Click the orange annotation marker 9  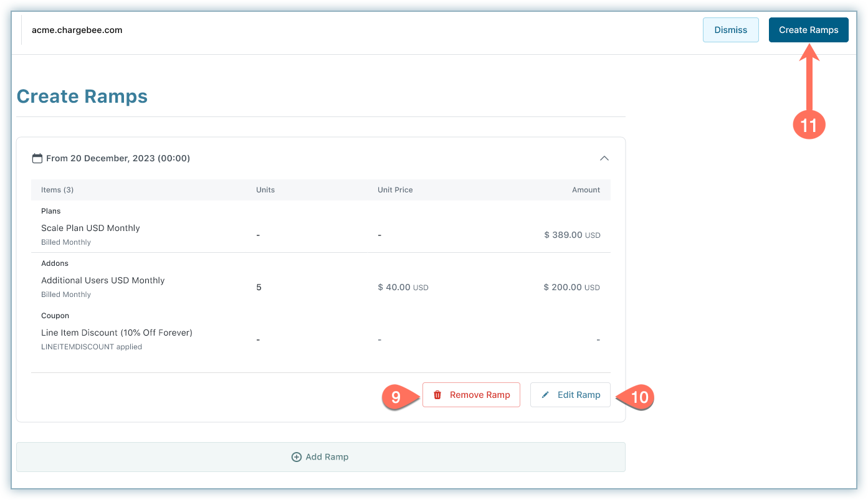tap(396, 397)
